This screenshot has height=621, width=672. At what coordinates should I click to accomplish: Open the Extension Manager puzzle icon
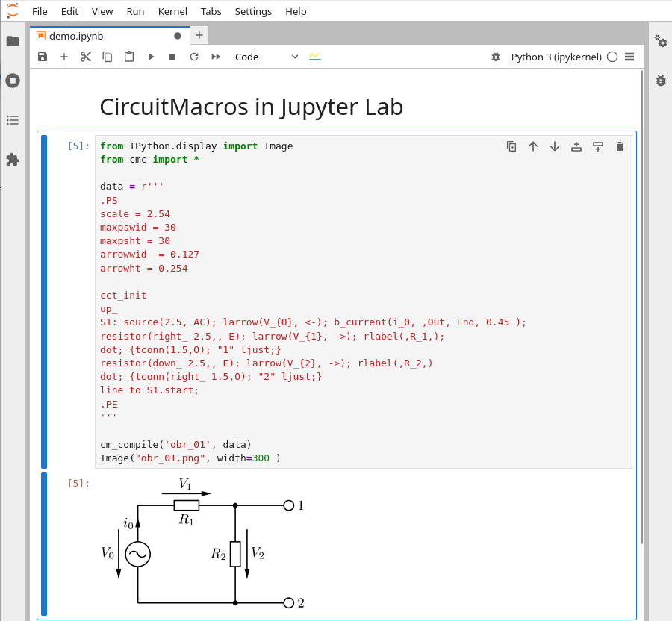click(13, 160)
